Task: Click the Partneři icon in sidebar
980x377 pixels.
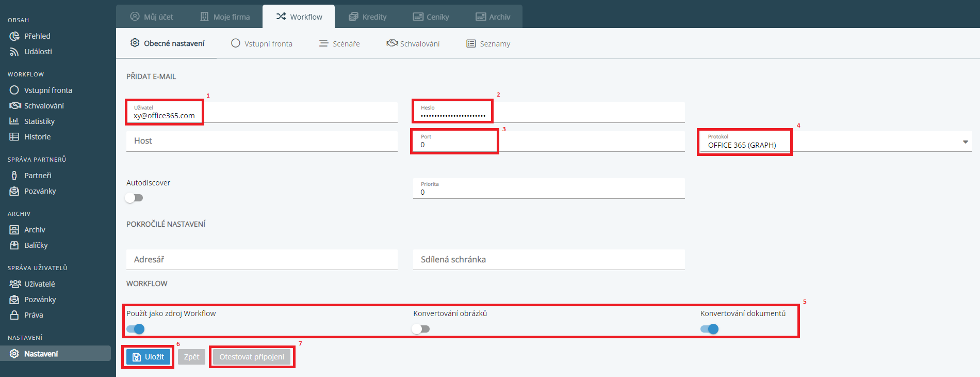Action: coord(14,176)
